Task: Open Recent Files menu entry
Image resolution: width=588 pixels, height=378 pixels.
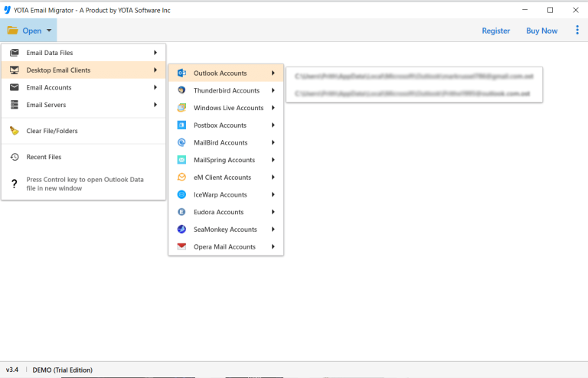Action: (83, 157)
